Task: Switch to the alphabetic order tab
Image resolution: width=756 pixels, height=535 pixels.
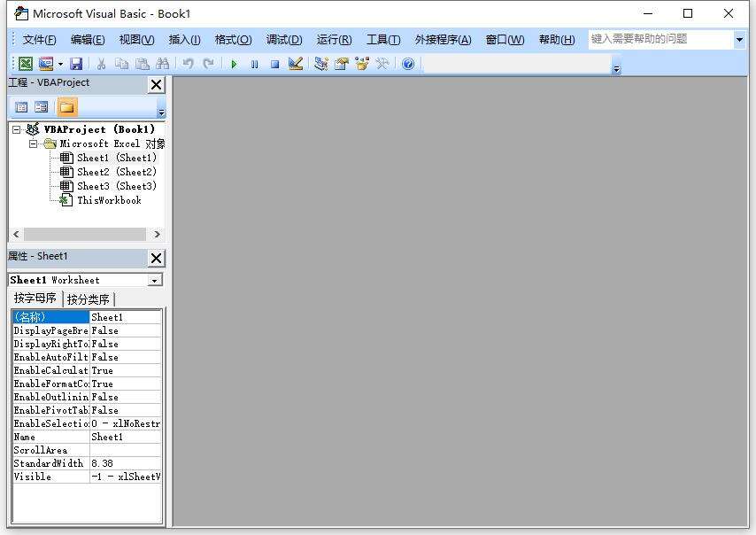Action: coord(35,299)
